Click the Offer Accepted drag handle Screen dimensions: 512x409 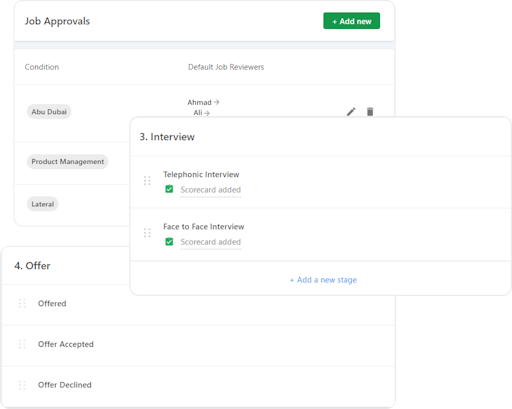point(22,344)
